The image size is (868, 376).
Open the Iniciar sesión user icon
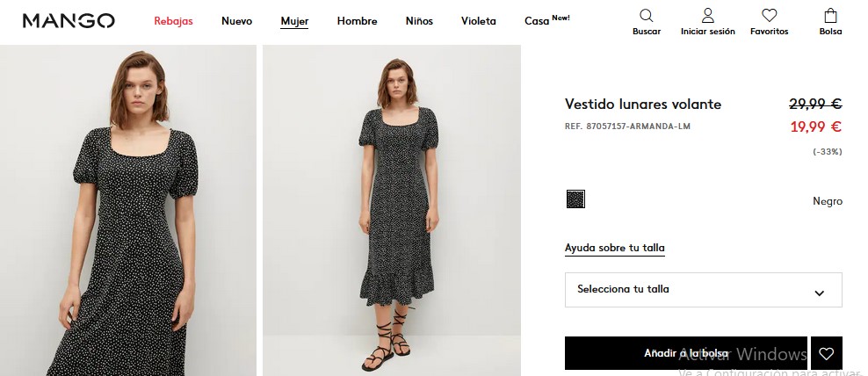point(707,16)
